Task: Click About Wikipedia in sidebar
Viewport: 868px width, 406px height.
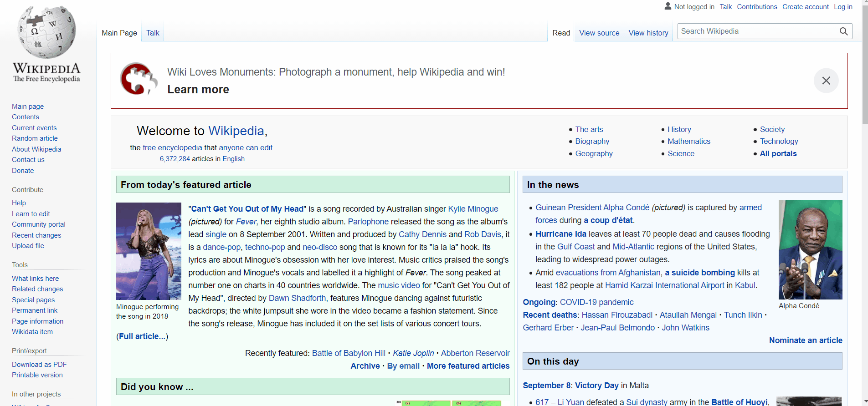Action: [x=36, y=149]
